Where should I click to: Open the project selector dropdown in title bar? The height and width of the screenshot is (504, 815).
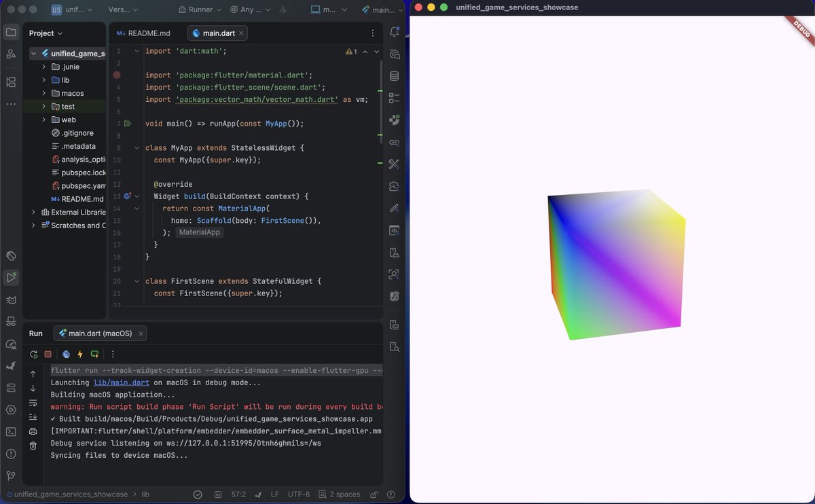(x=71, y=10)
